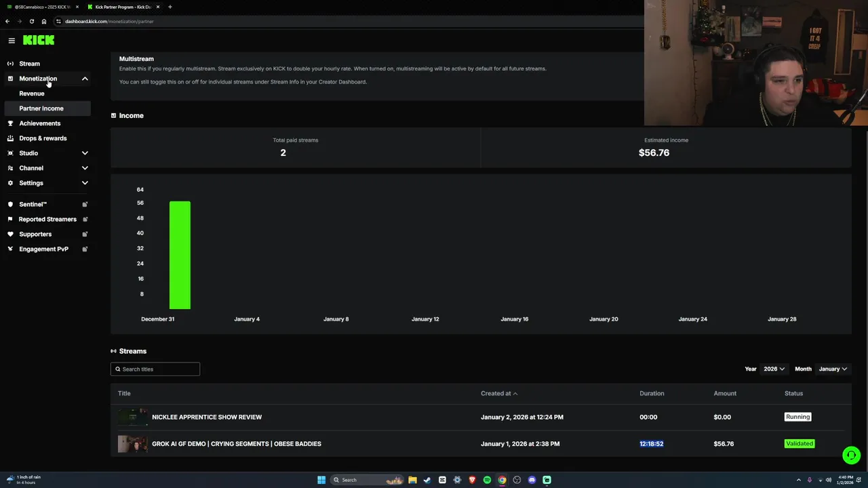
Task: Click the Monetization sidebar icon
Action: pos(10,79)
